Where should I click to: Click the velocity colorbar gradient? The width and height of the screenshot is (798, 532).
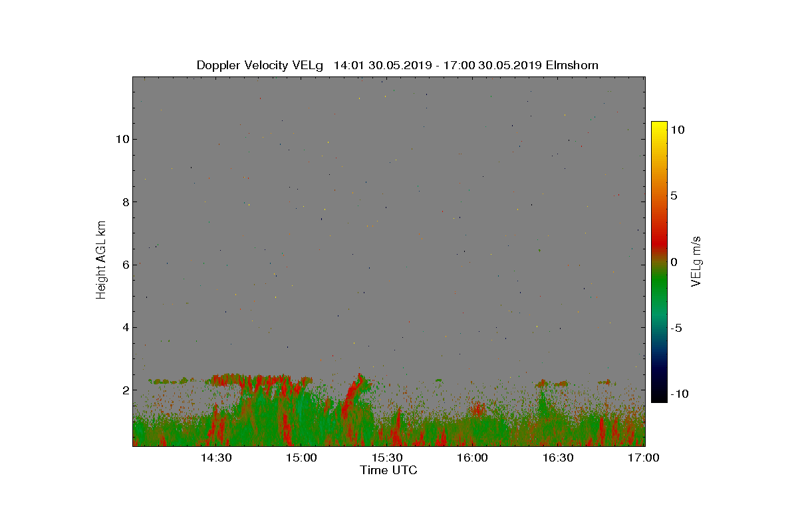pos(659,261)
